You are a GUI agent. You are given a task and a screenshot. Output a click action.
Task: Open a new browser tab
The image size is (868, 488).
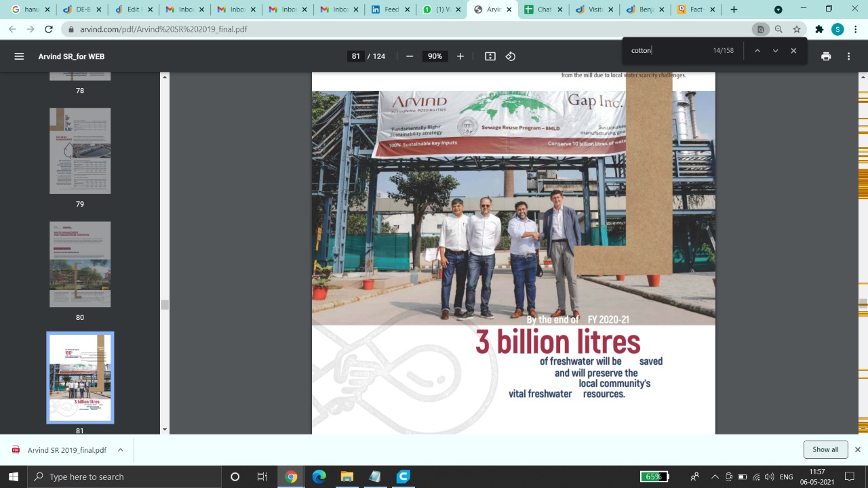point(734,9)
